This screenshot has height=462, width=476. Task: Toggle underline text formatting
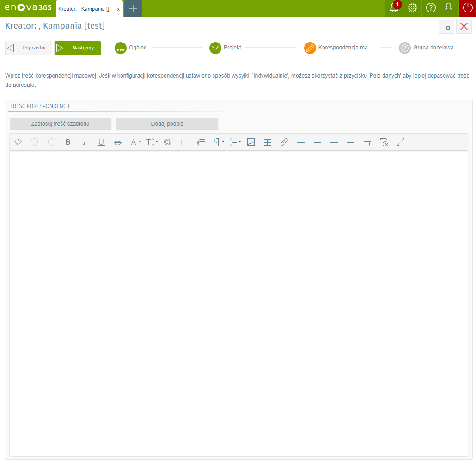101,142
